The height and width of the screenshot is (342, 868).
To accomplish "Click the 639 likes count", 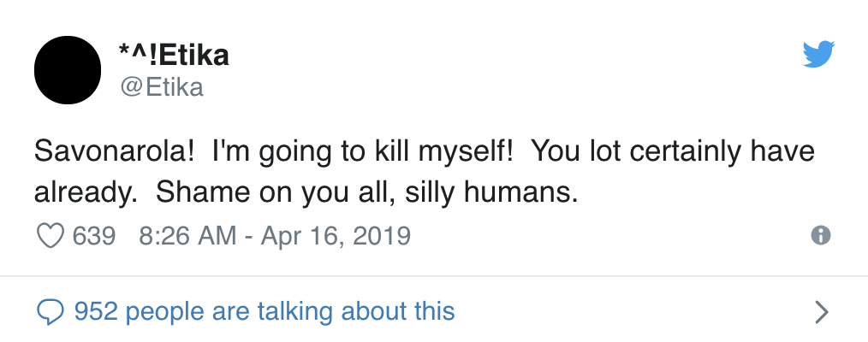I will 94,235.
